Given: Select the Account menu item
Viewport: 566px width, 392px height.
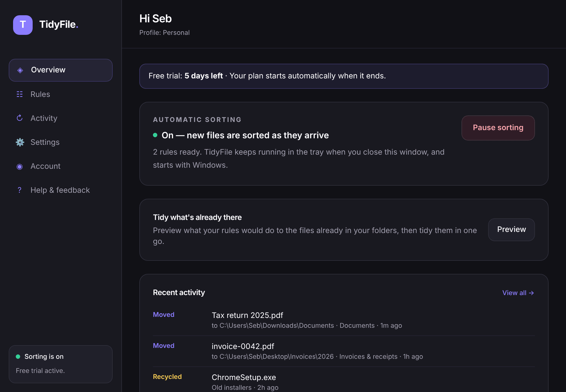Looking at the screenshot, I should click(61, 166).
